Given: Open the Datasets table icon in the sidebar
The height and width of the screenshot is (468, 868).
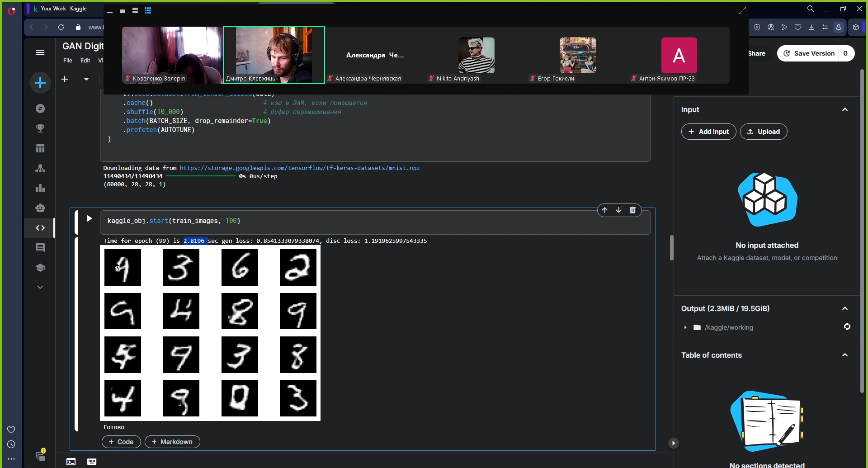Looking at the screenshot, I should coord(40,148).
